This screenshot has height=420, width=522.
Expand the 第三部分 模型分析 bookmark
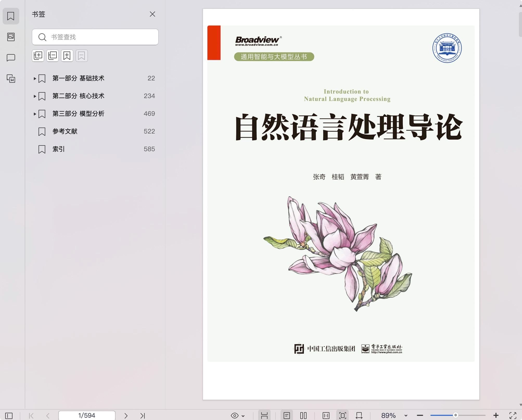coord(35,114)
